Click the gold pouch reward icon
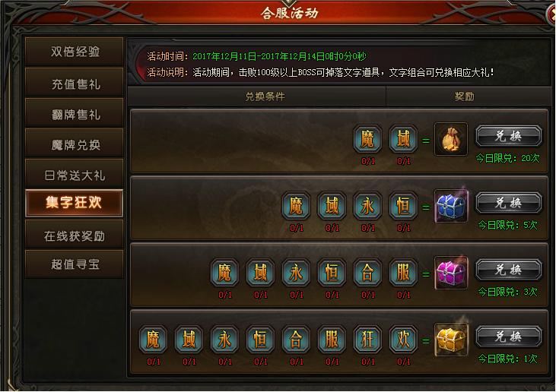This screenshot has width=556, height=392. click(451, 139)
